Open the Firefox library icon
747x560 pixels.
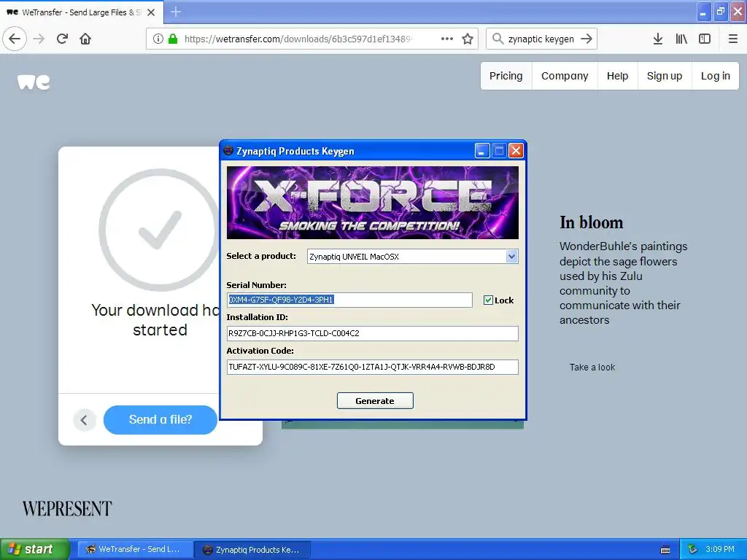[x=681, y=39]
